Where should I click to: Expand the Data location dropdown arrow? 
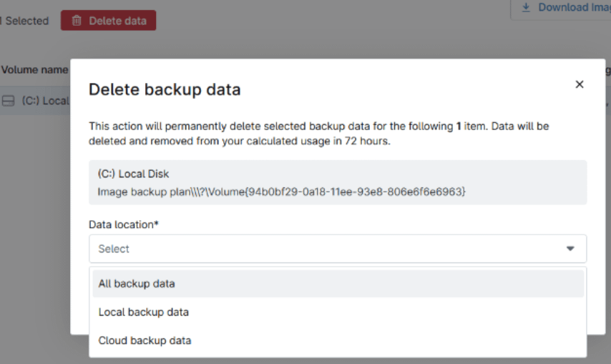pos(570,249)
